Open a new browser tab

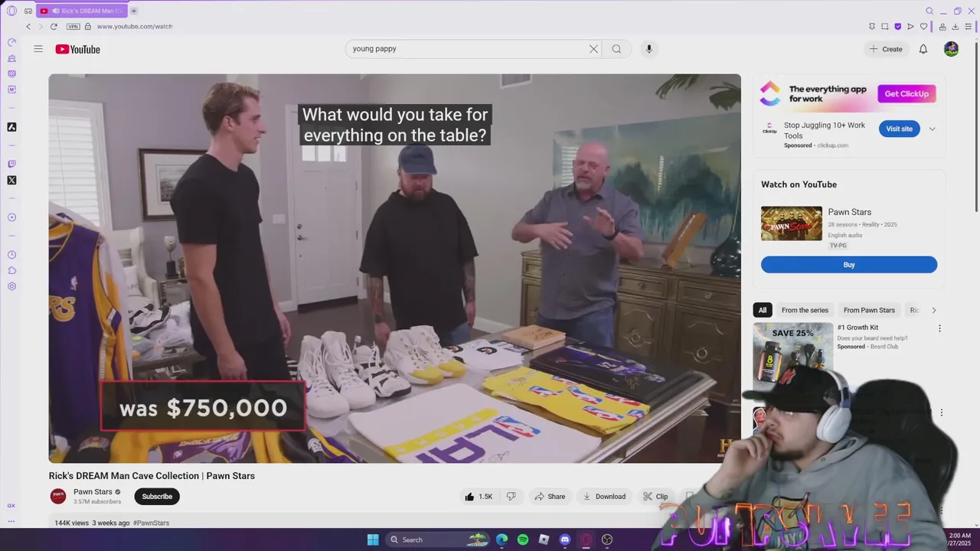pyautogui.click(x=133, y=11)
